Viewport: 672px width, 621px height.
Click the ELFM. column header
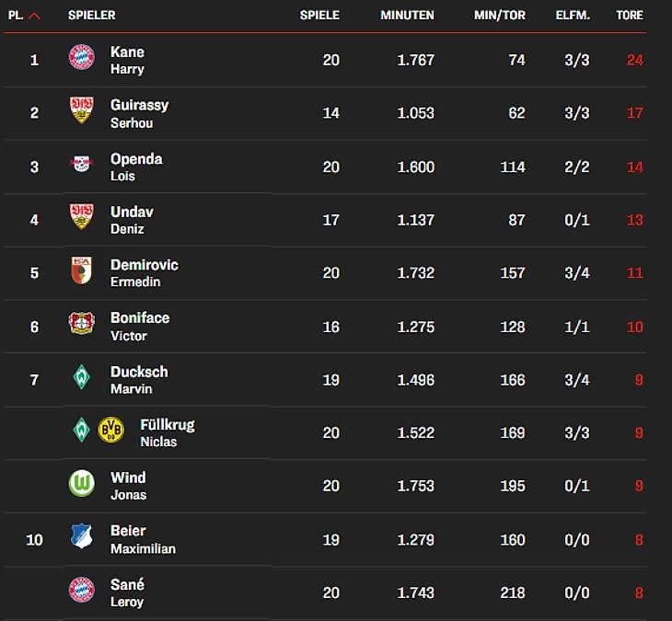573,16
